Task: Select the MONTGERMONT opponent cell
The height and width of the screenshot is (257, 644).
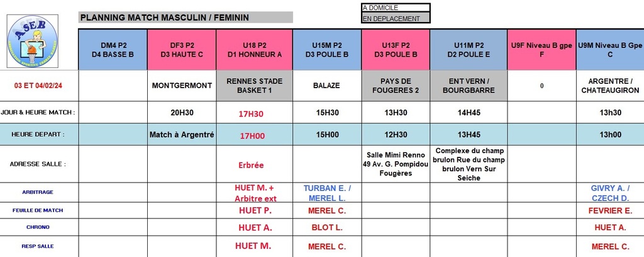Action: point(182,86)
